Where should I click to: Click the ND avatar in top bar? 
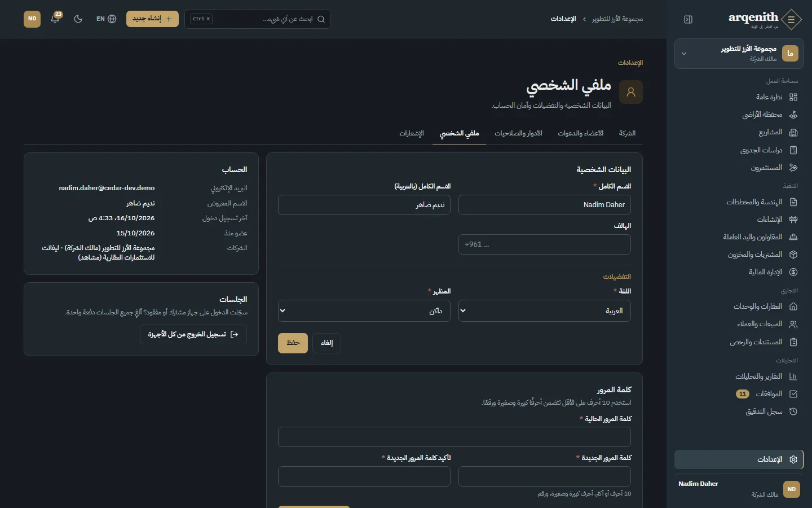point(32,19)
